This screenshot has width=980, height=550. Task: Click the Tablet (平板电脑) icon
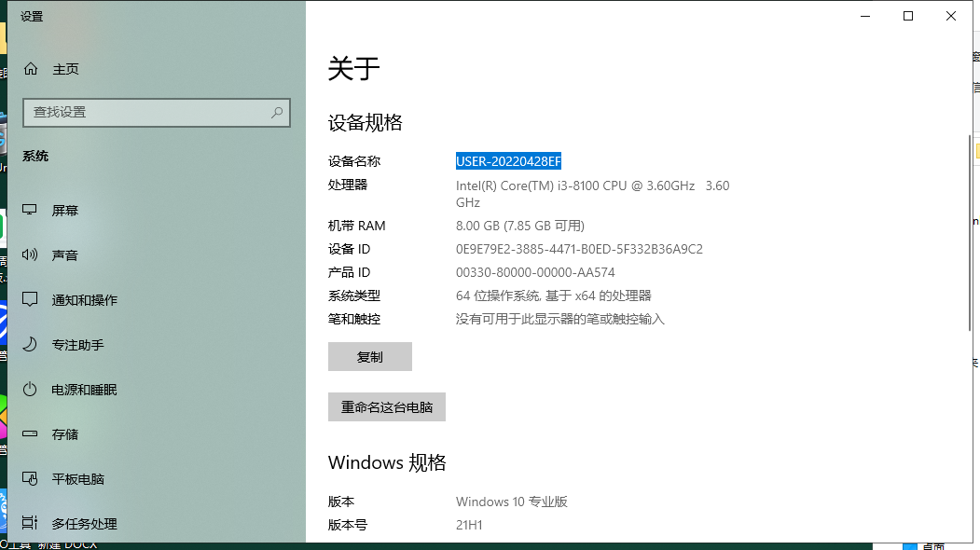click(x=31, y=479)
